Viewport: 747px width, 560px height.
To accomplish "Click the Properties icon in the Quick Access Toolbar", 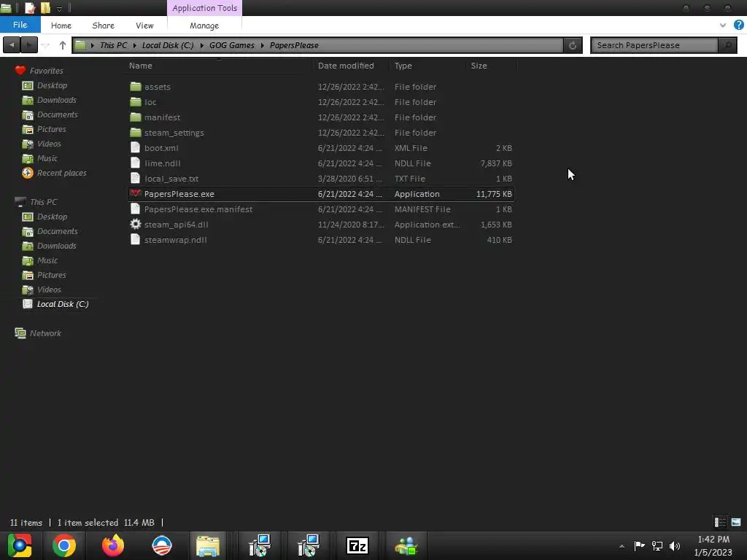I will [29, 7].
